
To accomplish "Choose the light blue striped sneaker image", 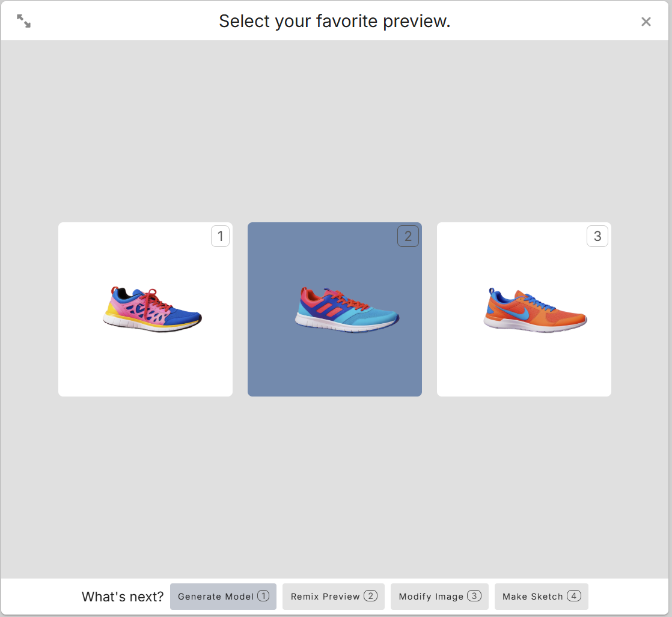I will click(347, 310).
